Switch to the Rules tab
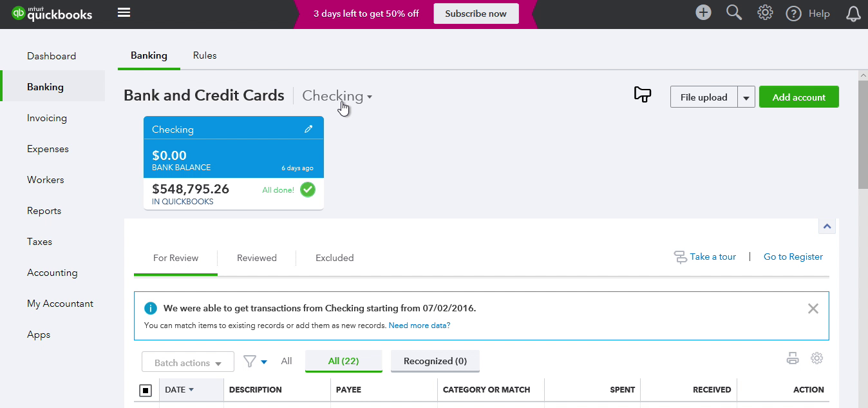This screenshot has width=868, height=408. pos(205,55)
